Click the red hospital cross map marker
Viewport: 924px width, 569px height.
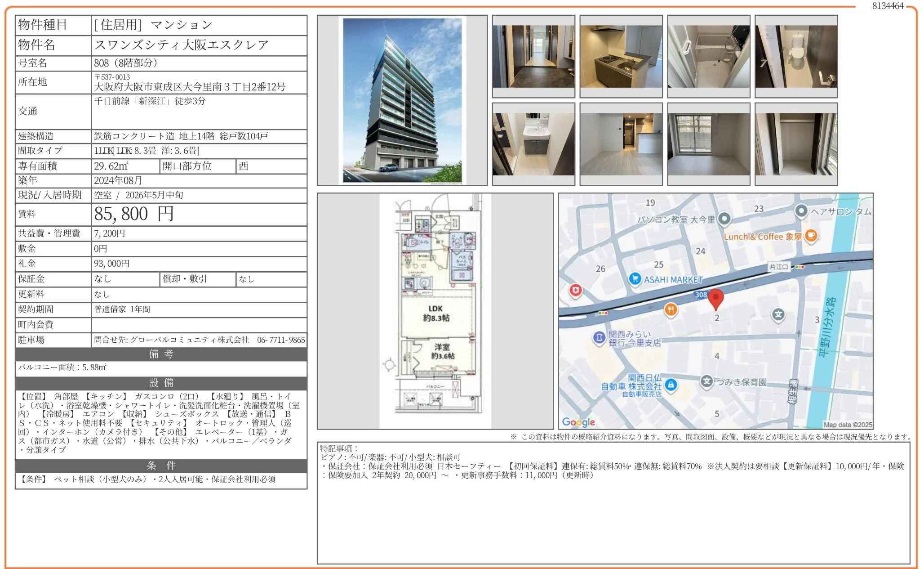pyautogui.click(x=576, y=290)
